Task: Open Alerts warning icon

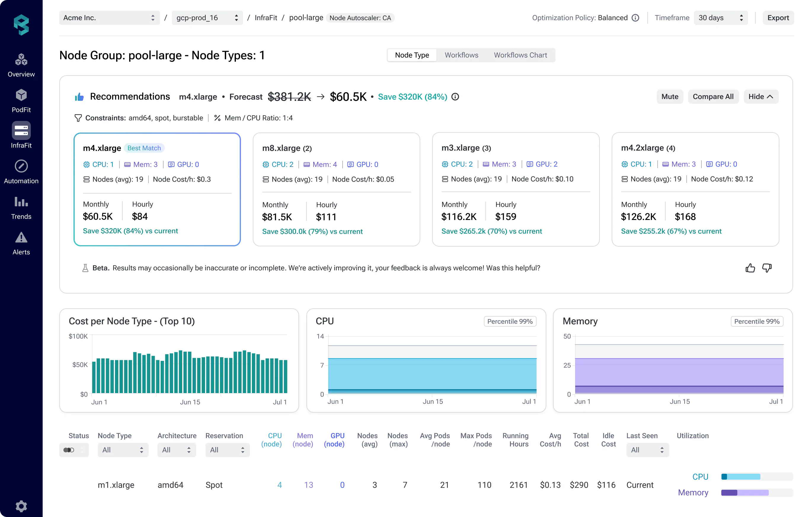Action: coord(21,237)
